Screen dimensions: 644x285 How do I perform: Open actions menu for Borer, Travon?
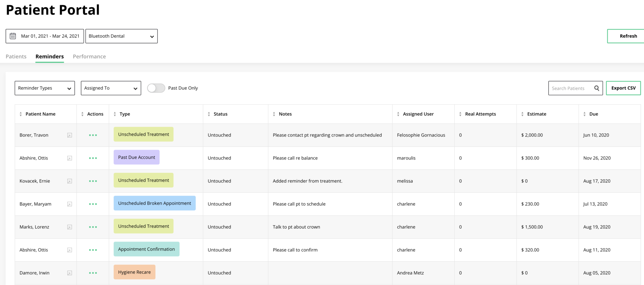pos(93,135)
